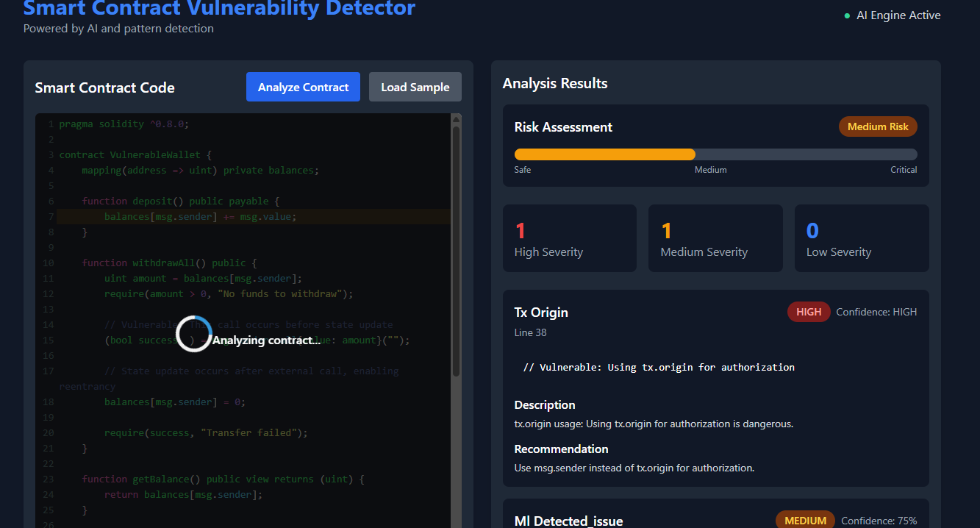Screen dimensions: 980x528
Task: Click the Confidence: 75% label
Action: tap(879, 521)
